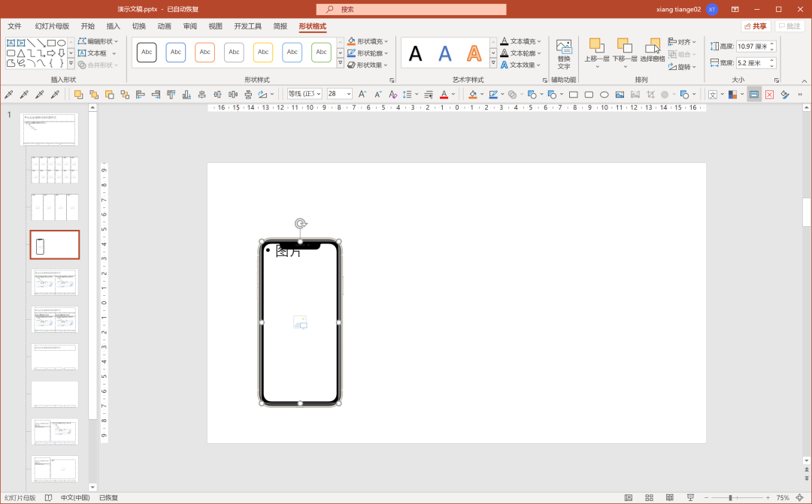Click the red X icon in quick toolbar
The width and height of the screenshot is (812, 504).
(x=769, y=95)
